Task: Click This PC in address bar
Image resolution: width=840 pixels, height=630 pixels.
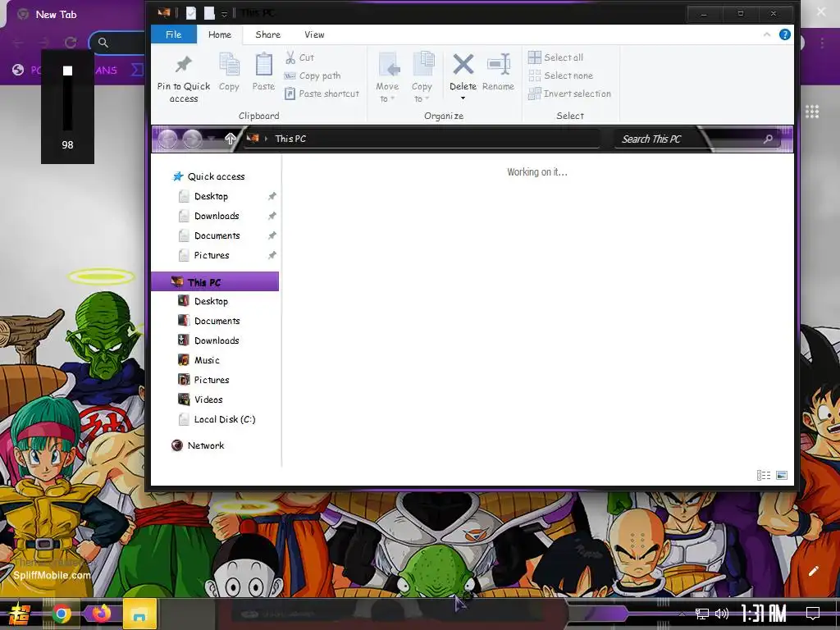Action: coord(290,139)
